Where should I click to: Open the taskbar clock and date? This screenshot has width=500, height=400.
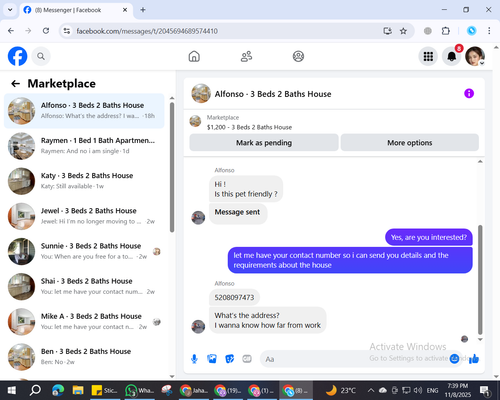pyautogui.click(x=458, y=390)
